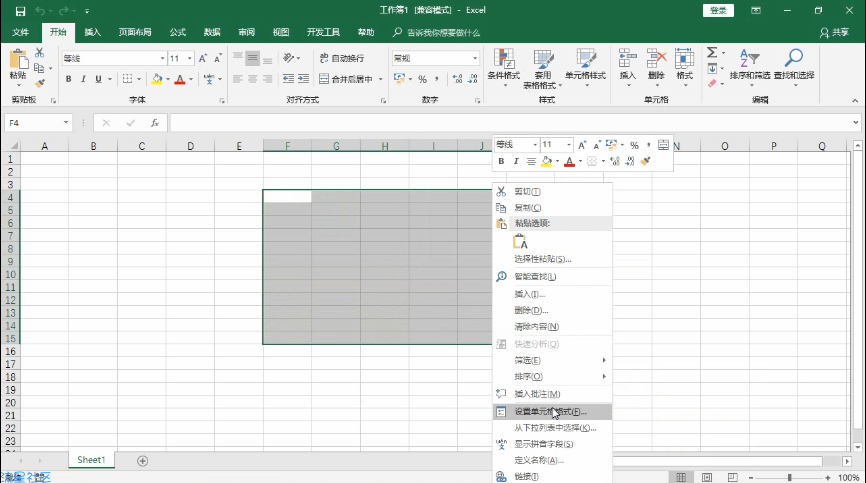Image resolution: width=866 pixels, height=483 pixels.
Task: Open Format as Table (套用表格格式)
Action: click(542, 69)
